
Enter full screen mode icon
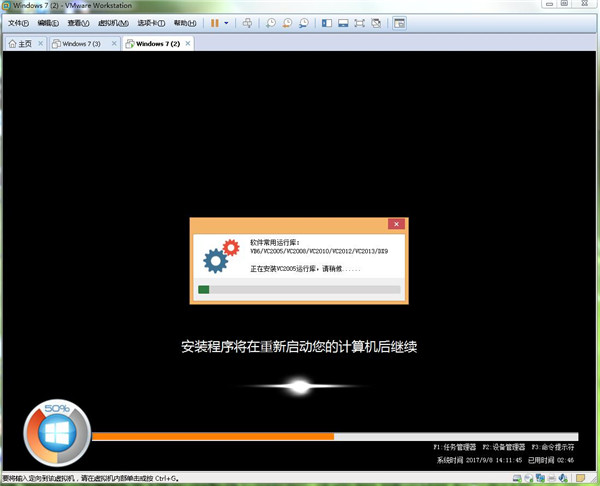pyautogui.click(x=359, y=23)
